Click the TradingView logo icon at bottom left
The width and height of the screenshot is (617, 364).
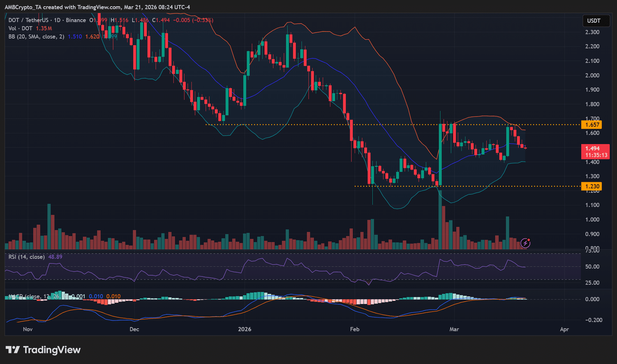click(12, 350)
